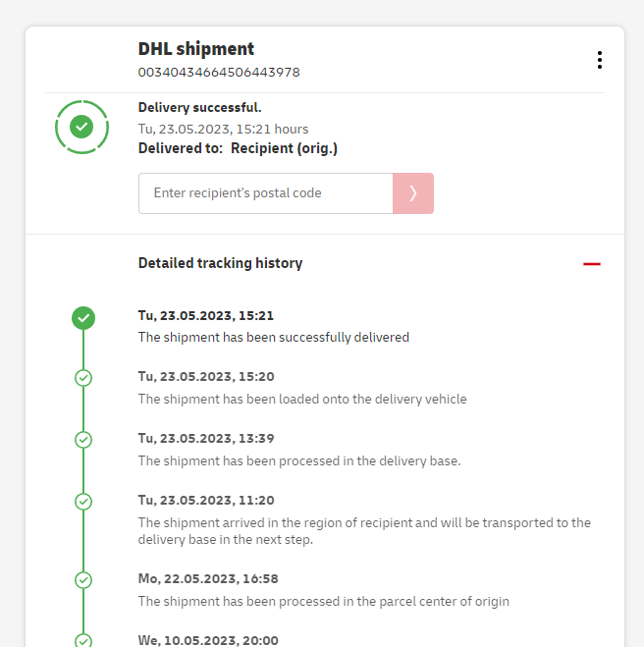The width and height of the screenshot is (644, 647).
Task: Submit postal code with the arrow button
Action: pyautogui.click(x=413, y=193)
